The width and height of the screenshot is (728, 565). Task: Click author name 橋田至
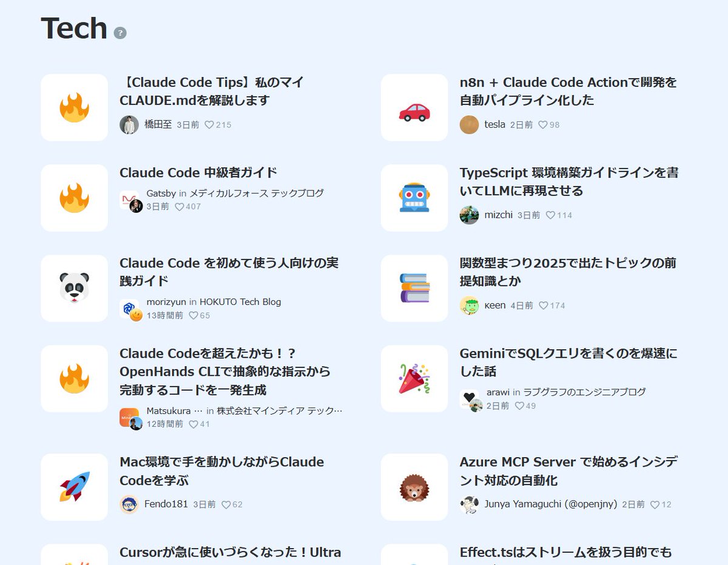click(158, 125)
